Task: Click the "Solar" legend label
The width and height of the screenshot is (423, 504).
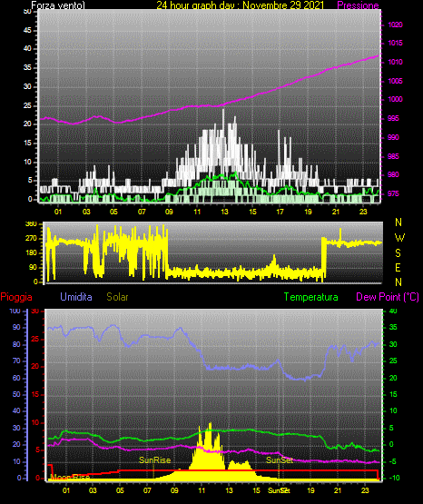Action: pyautogui.click(x=118, y=297)
